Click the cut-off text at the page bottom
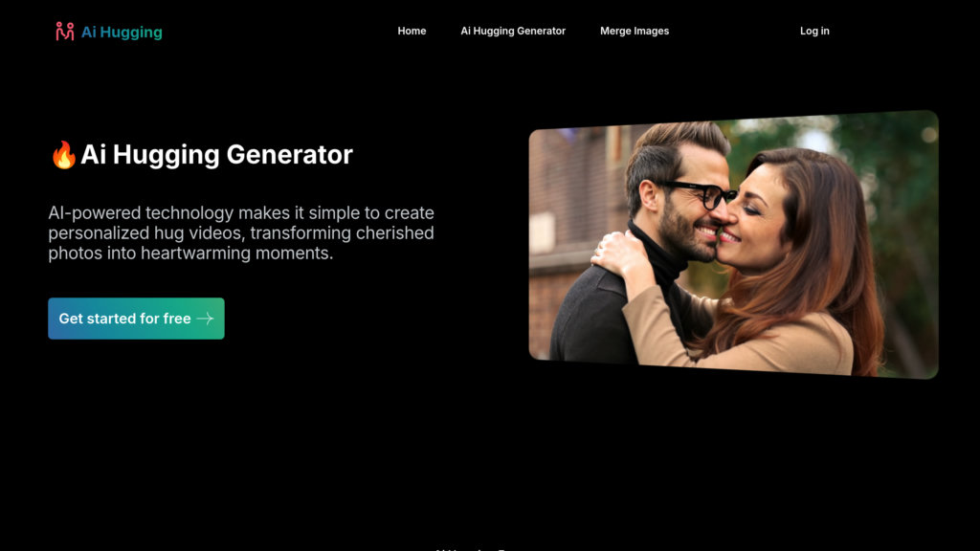The height and width of the screenshot is (551, 980). (x=470, y=548)
